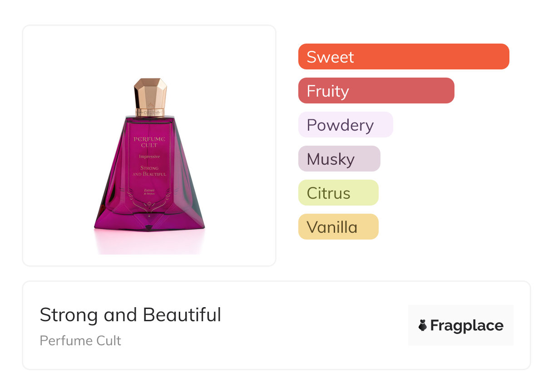Screen dimensions: 553x392
Task: Pick the Citrus accord tag
Action: tap(338, 193)
